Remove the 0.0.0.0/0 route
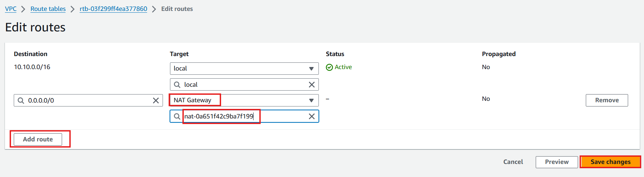This screenshot has width=644, height=177. click(x=607, y=100)
